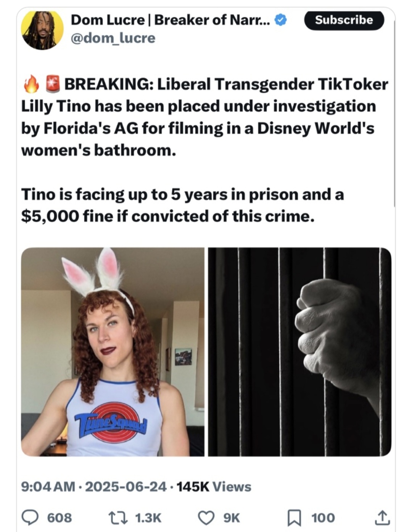Click the 608 replies count
Viewport: 412px width, 532px height.
tap(59, 518)
